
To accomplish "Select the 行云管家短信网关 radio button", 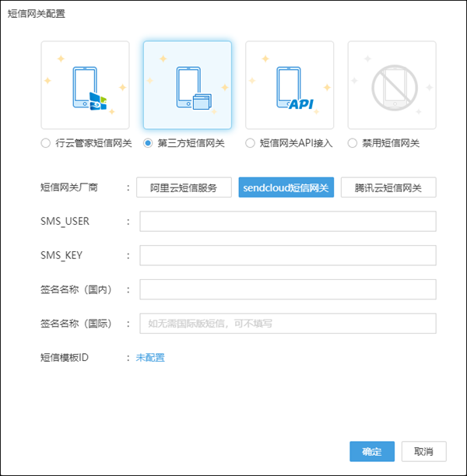I will [x=46, y=143].
